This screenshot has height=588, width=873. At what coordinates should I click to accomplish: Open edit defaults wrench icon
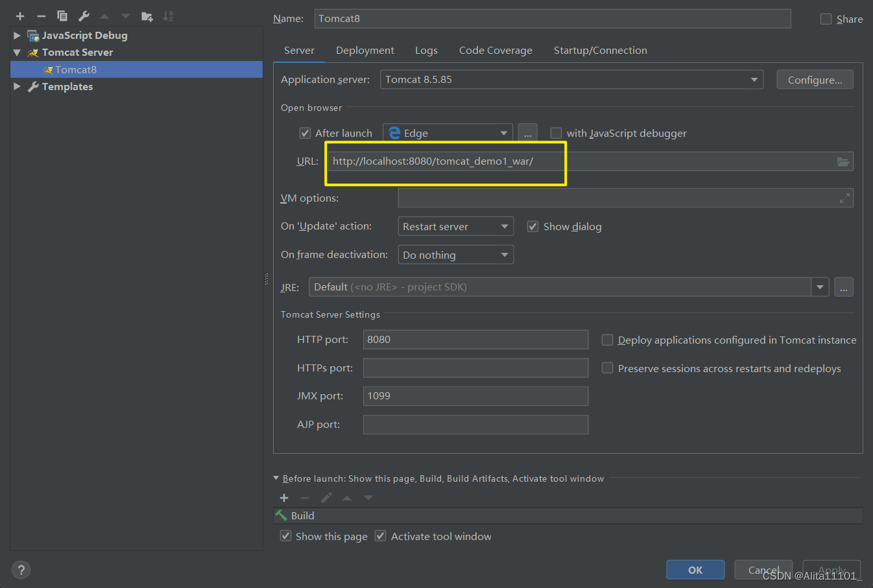click(x=84, y=16)
